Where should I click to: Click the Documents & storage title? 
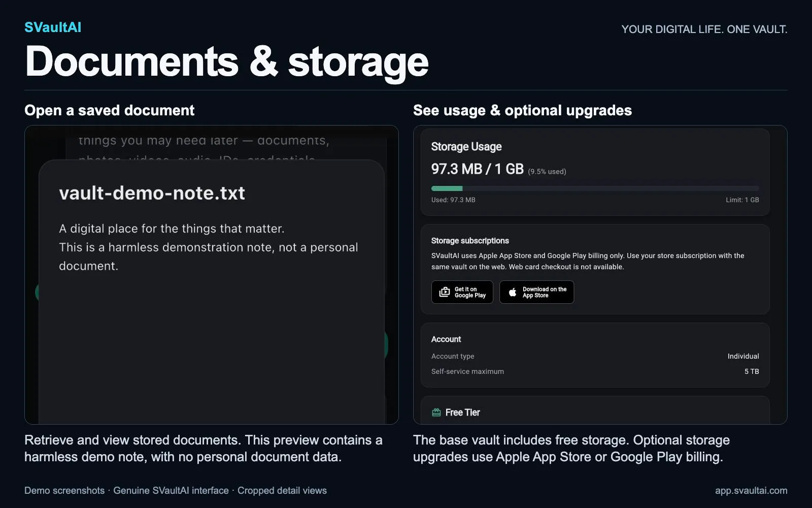click(x=227, y=62)
